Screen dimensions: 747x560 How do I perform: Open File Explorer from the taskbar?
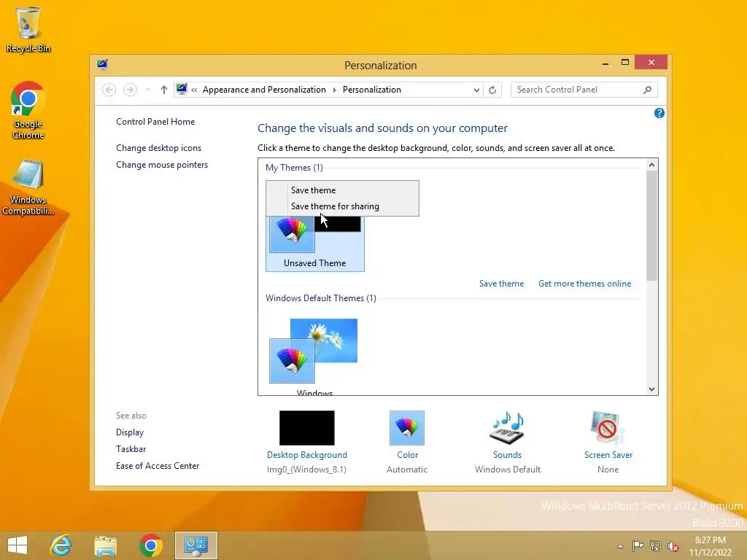coord(105,545)
